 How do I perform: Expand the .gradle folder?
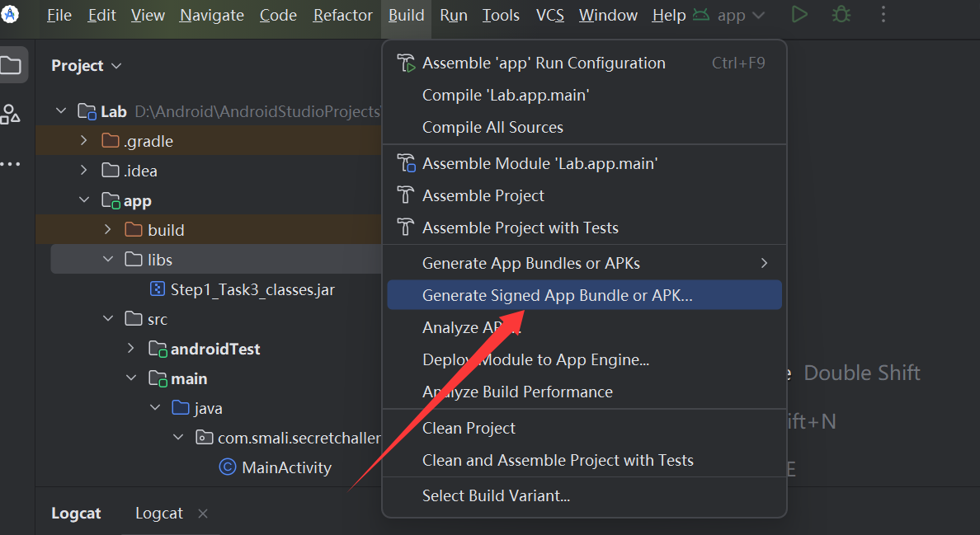[x=83, y=141]
